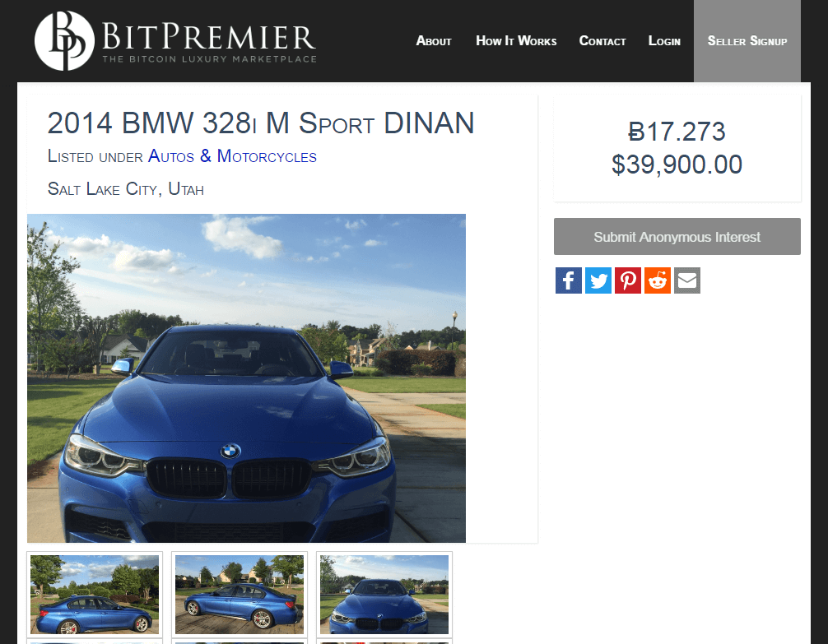Viewport: 828px width, 644px height.
Task: Share the listing on Facebook
Action: 568,280
